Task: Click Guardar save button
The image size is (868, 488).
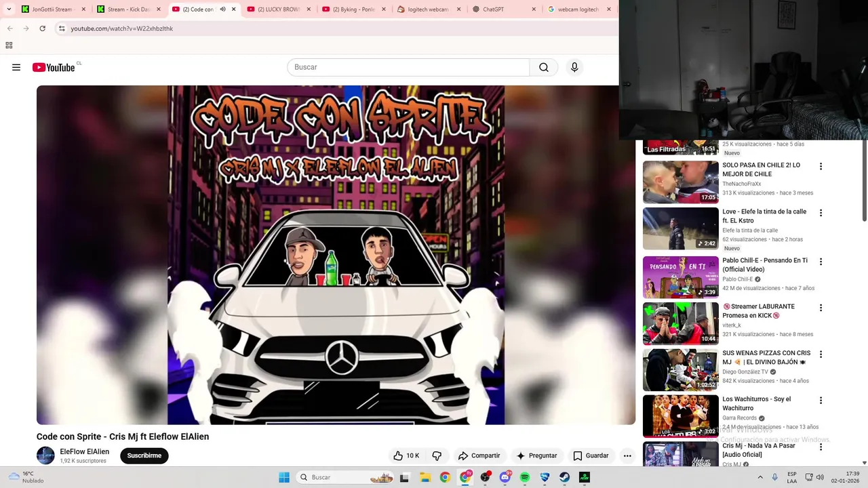Action: click(x=591, y=455)
